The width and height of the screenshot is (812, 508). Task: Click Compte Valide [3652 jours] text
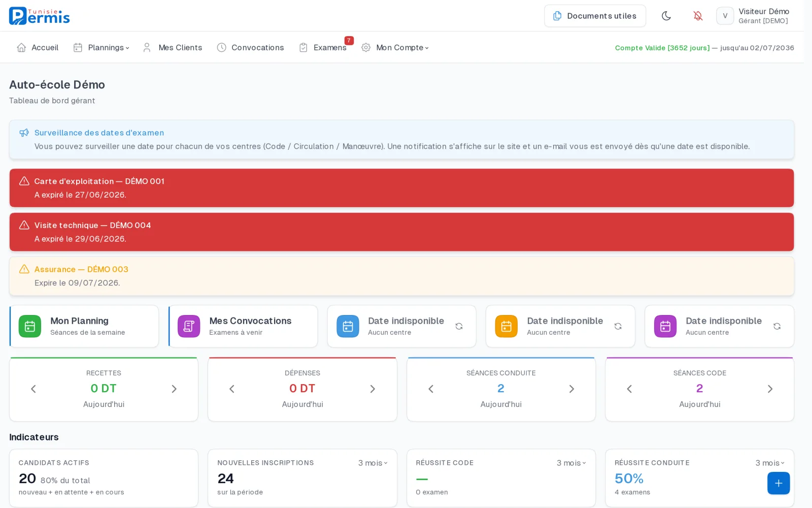(x=662, y=48)
